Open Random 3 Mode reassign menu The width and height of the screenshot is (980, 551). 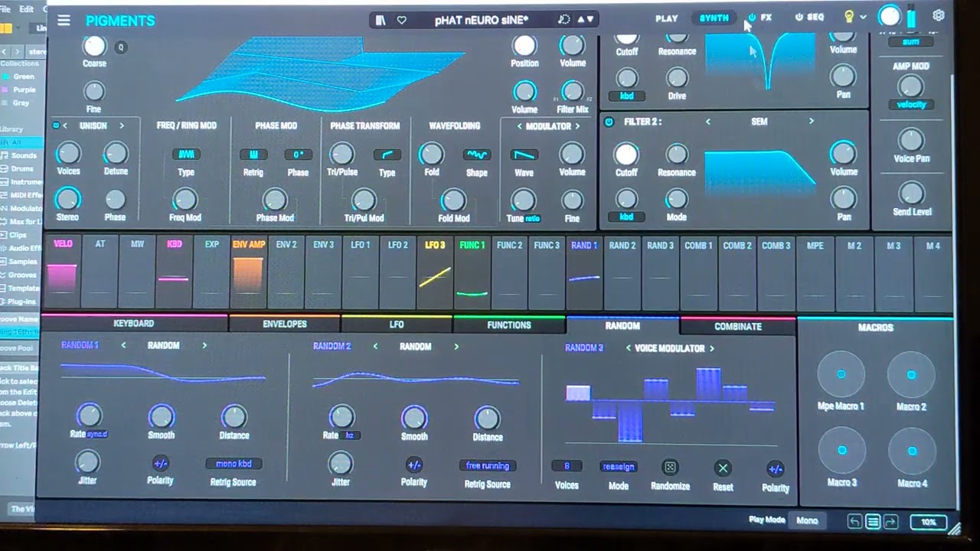coord(618,467)
